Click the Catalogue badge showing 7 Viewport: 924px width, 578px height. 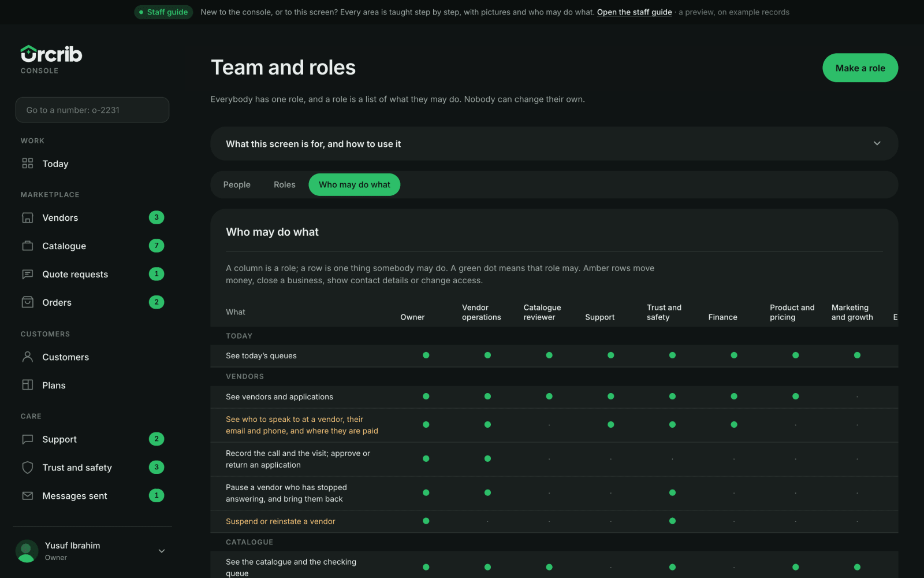click(x=157, y=246)
